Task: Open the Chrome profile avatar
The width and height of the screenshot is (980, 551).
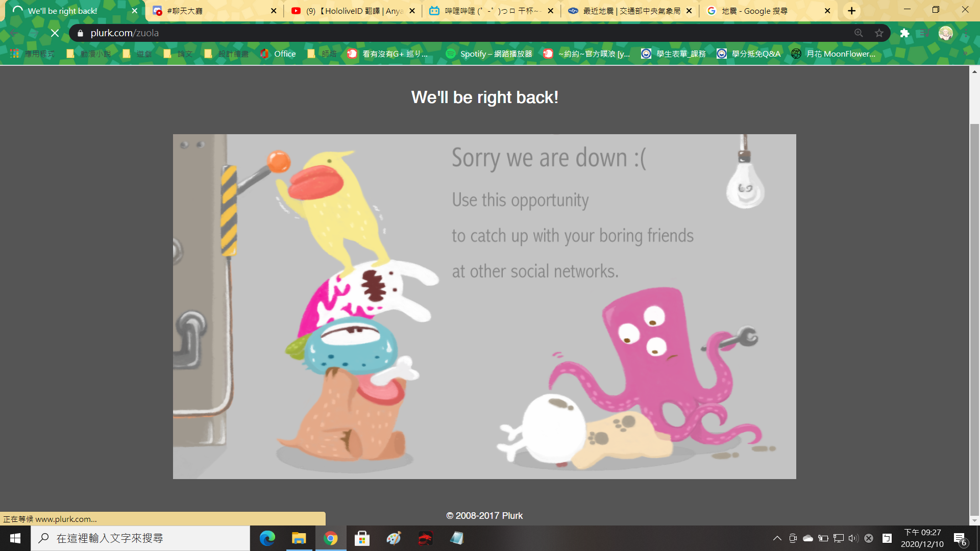Action: 945,33
